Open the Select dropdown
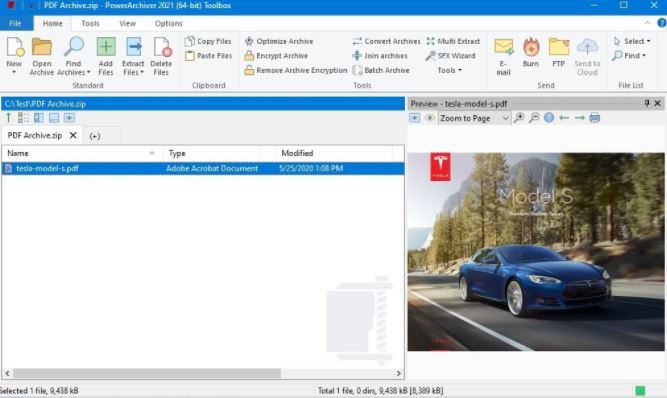 pos(632,41)
